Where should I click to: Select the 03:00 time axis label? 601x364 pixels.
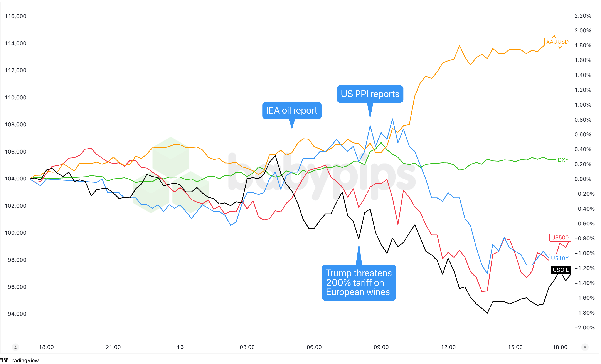point(247,347)
